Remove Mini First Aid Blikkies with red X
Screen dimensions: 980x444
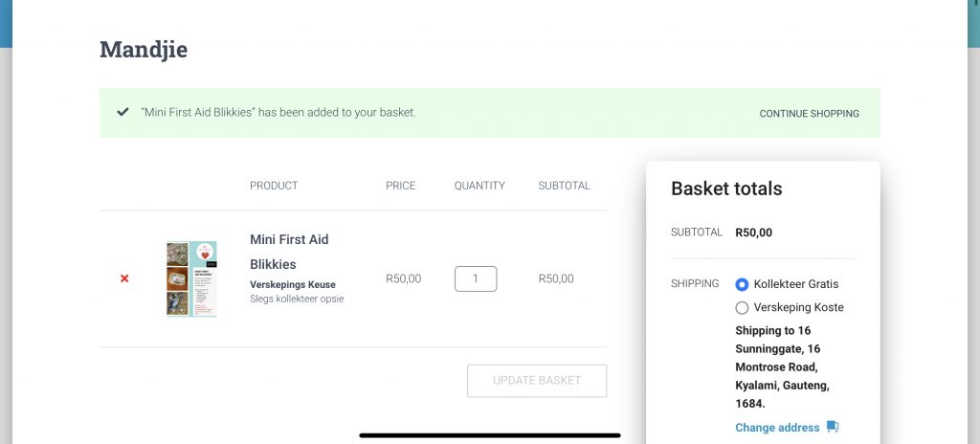coord(124,278)
